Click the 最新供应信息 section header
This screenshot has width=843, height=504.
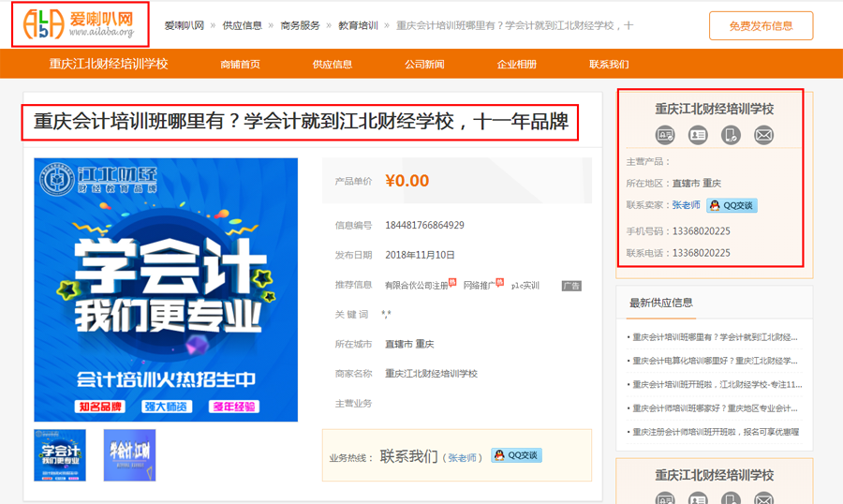coord(661,303)
